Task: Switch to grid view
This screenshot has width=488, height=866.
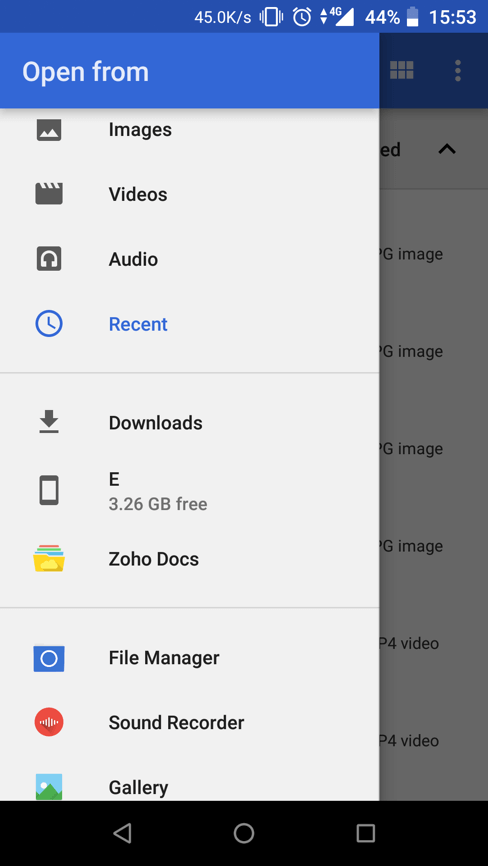Action: click(402, 70)
